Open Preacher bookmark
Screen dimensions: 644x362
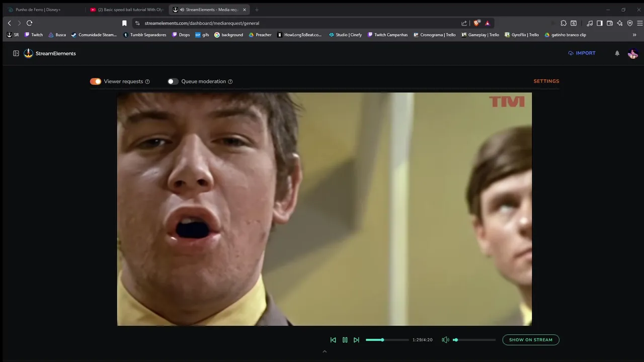click(260, 35)
